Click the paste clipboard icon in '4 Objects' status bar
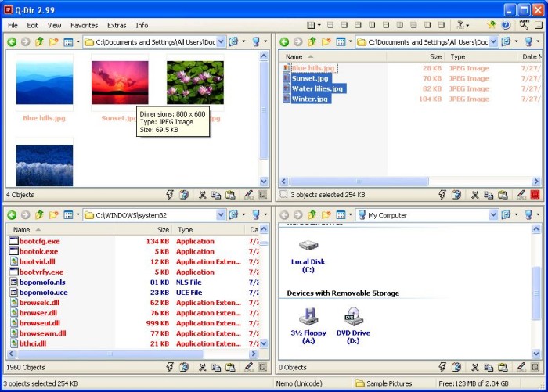The height and width of the screenshot is (392, 548). click(x=230, y=195)
